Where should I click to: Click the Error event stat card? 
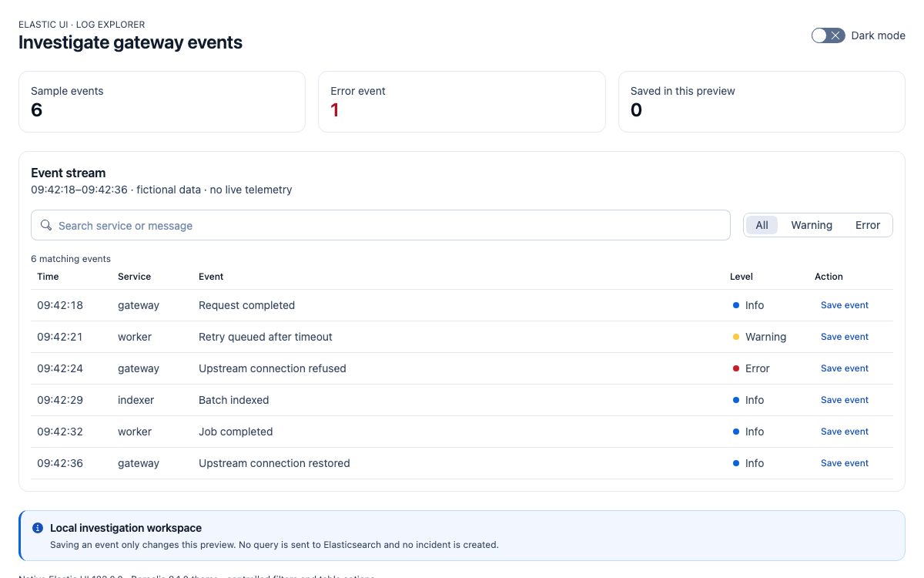click(x=462, y=102)
